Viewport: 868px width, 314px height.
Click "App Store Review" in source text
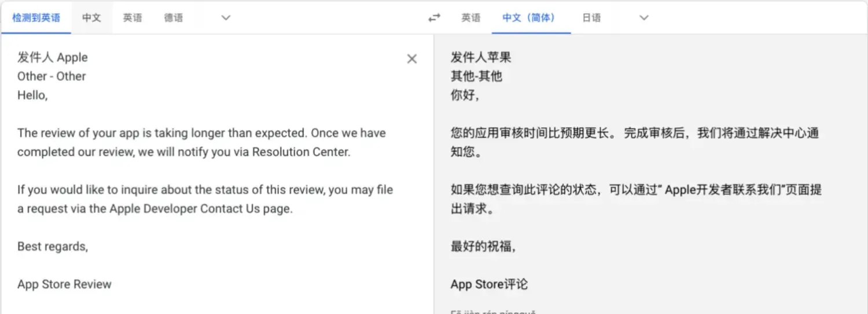[x=64, y=285]
